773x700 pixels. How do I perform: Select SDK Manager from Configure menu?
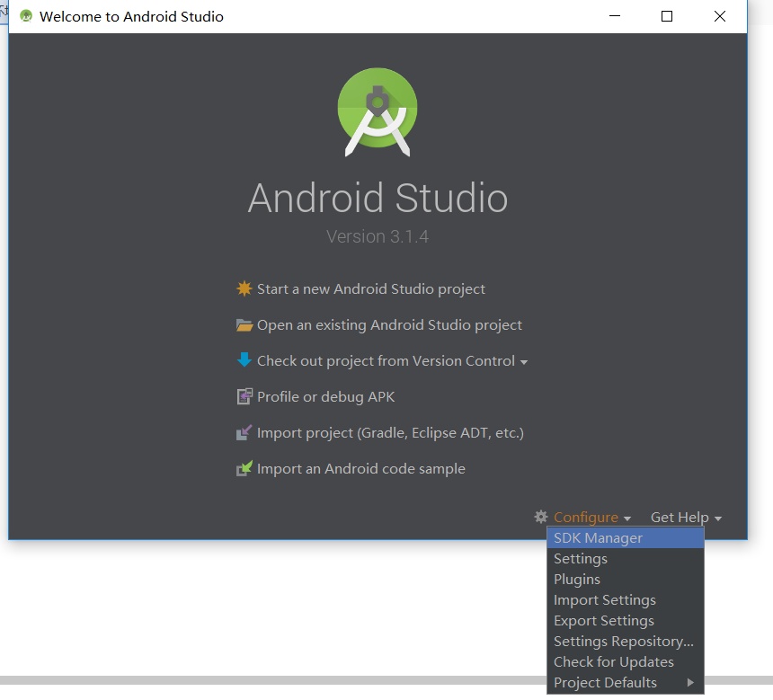(x=625, y=538)
